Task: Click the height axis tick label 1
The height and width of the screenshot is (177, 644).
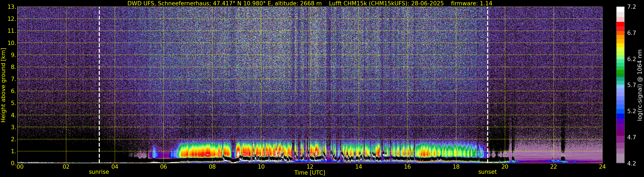Action: point(13,151)
